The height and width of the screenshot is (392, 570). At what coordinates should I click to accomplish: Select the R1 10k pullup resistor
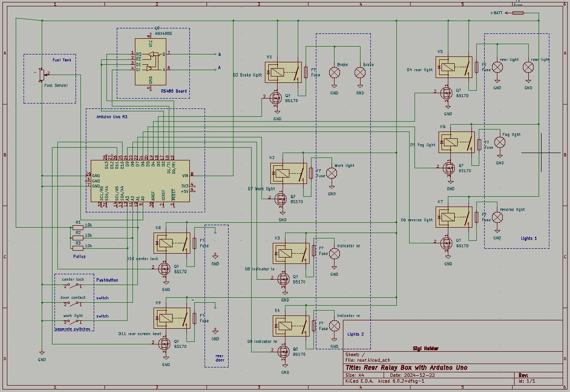tap(78, 228)
